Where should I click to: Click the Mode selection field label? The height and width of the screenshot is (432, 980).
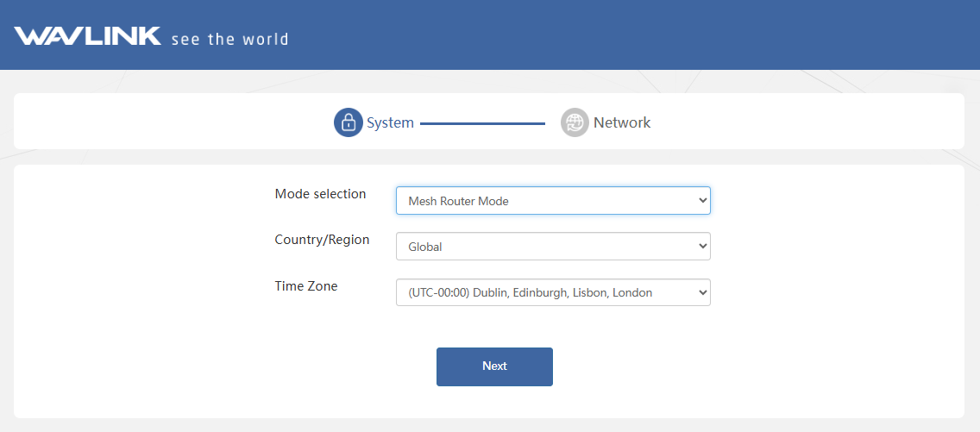[320, 193]
